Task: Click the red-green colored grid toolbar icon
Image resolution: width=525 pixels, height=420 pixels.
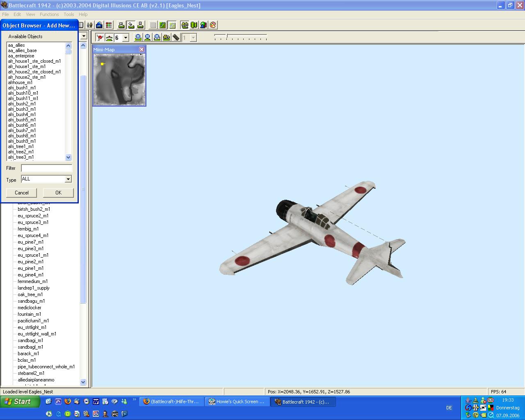Action: click(109, 25)
